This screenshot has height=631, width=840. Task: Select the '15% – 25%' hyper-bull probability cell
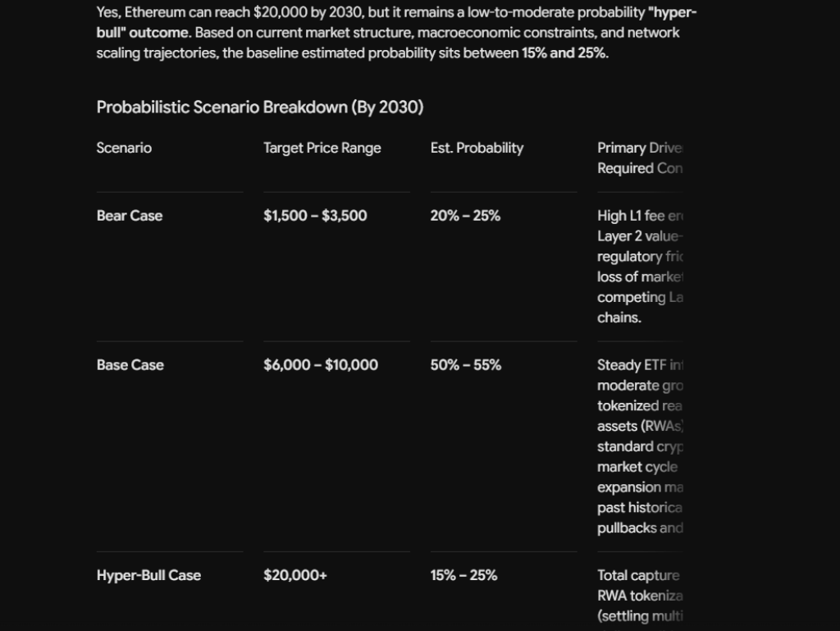(x=463, y=575)
